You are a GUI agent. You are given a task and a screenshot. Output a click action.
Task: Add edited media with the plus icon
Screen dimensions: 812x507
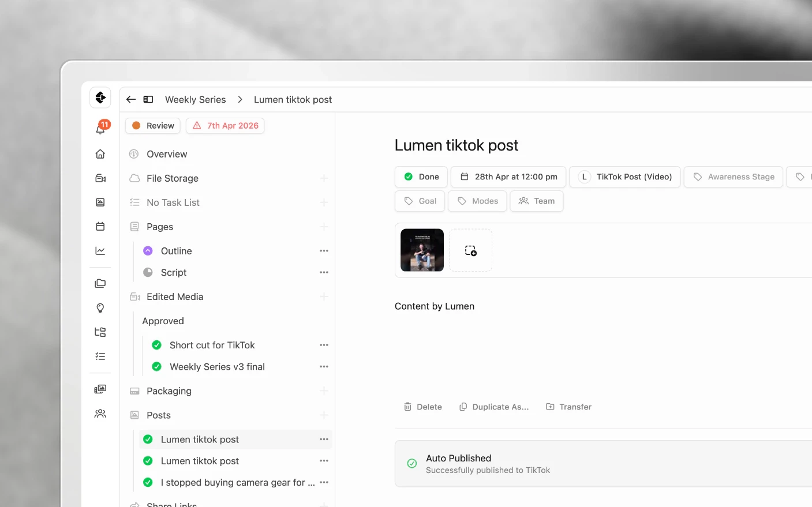(x=324, y=296)
